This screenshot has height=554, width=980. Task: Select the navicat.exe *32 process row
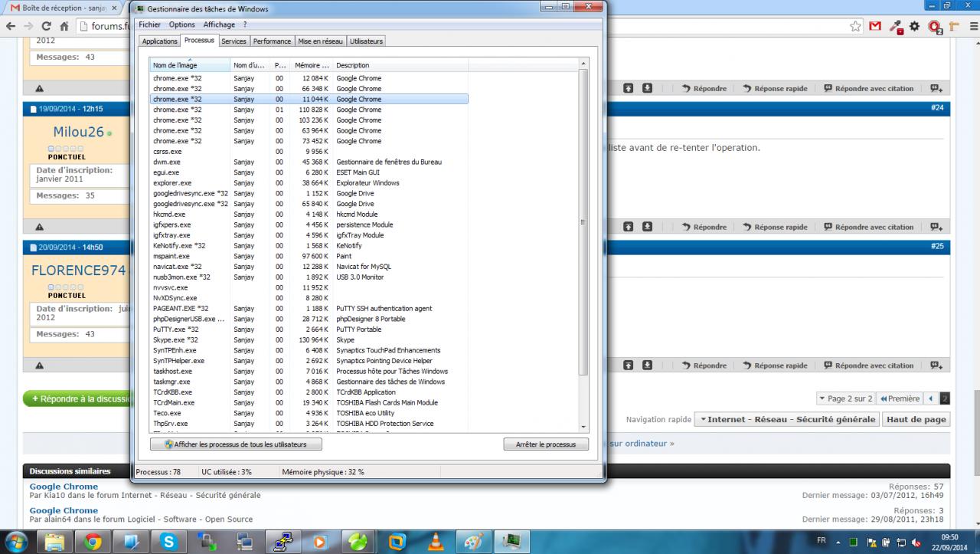point(309,267)
